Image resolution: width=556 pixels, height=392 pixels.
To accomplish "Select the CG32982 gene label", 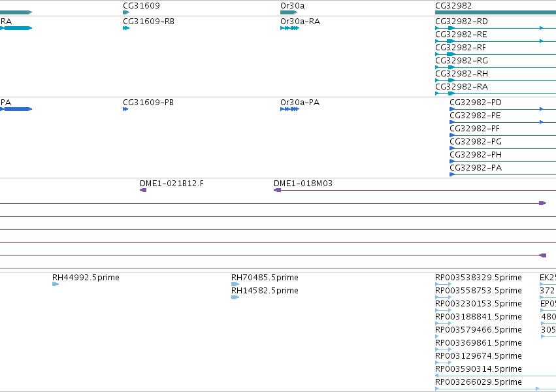I will pyautogui.click(x=453, y=6).
